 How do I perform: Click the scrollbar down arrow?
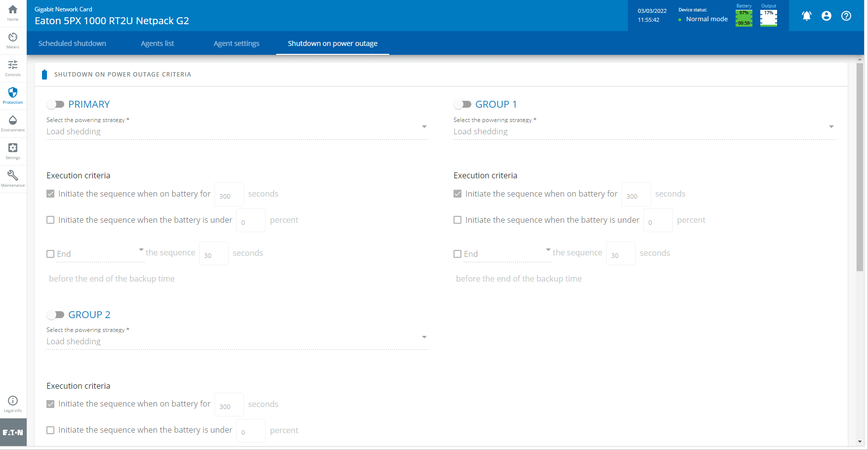[x=860, y=442]
